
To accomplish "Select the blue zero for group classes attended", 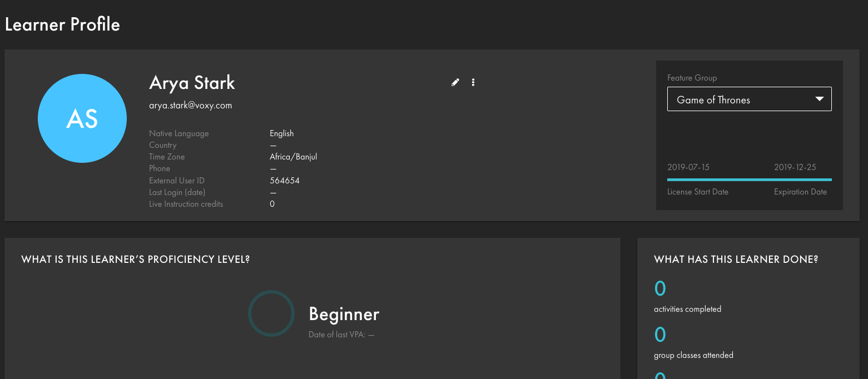I will click(659, 334).
